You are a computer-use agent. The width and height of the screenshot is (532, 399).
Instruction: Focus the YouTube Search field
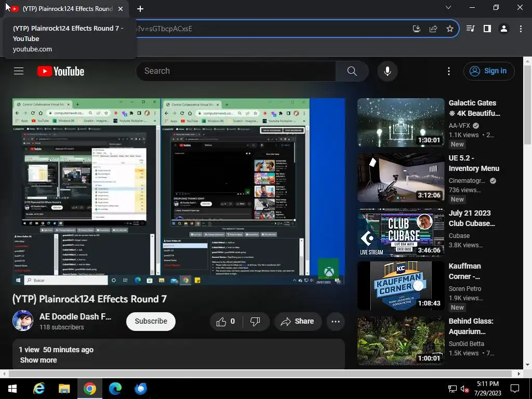click(236, 71)
